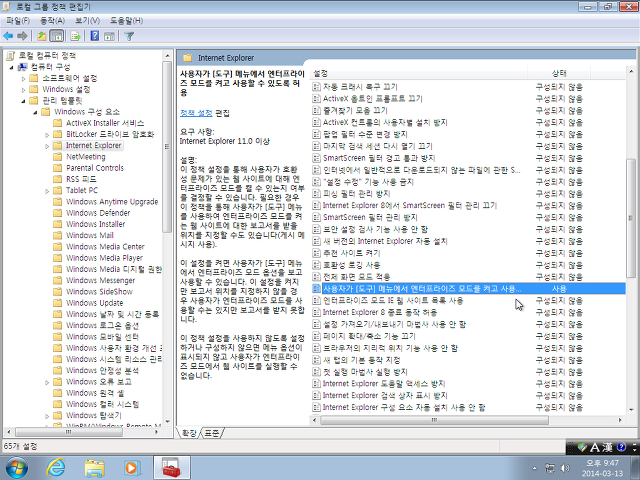The height and width of the screenshot is (480, 640).
Task: Expand the Tablet PC tree node
Action: pyautogui.click(x=47, y=191)
